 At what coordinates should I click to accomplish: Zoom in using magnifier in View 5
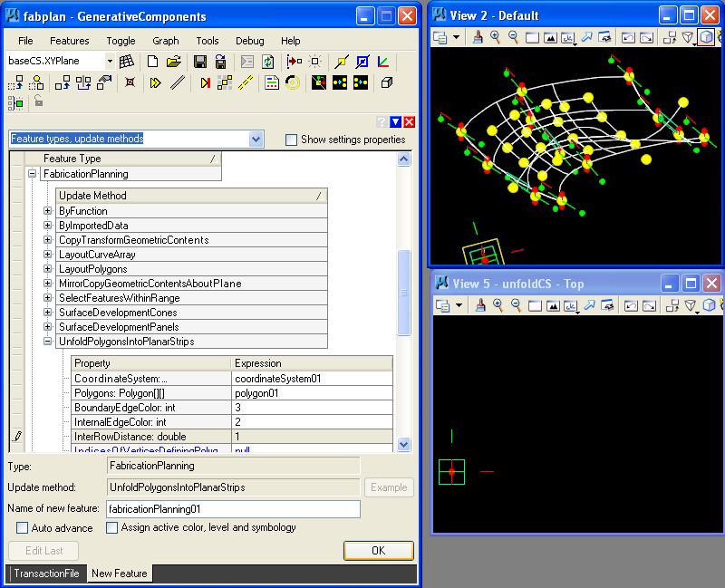point(498,305)
